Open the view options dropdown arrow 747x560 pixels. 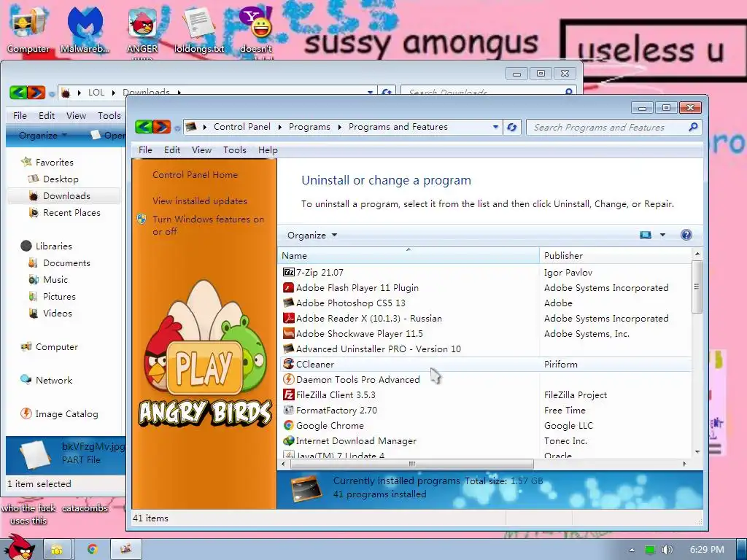tap(662, 235)
